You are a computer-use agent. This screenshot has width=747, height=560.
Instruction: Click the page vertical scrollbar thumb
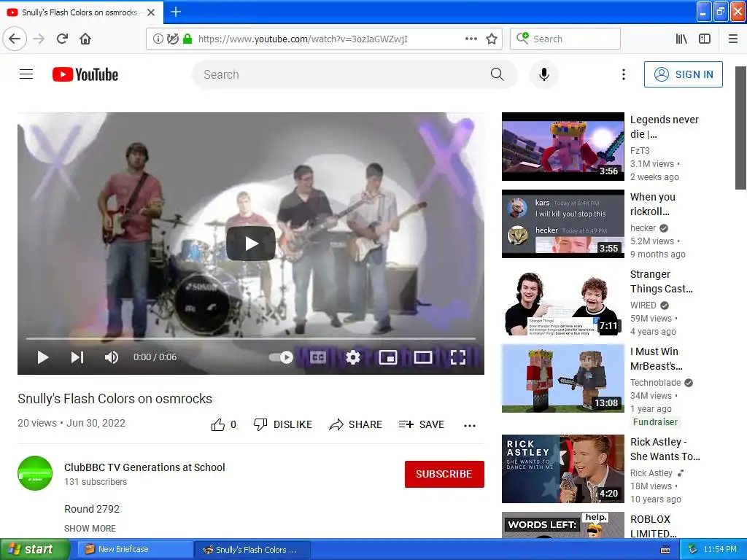point(741,128)
